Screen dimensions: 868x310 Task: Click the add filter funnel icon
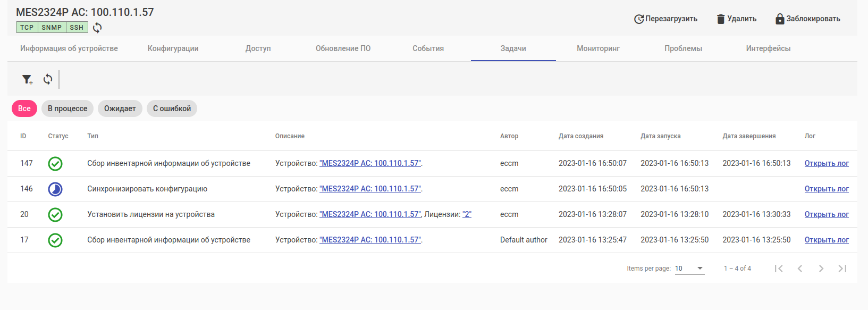coord(27,79)
